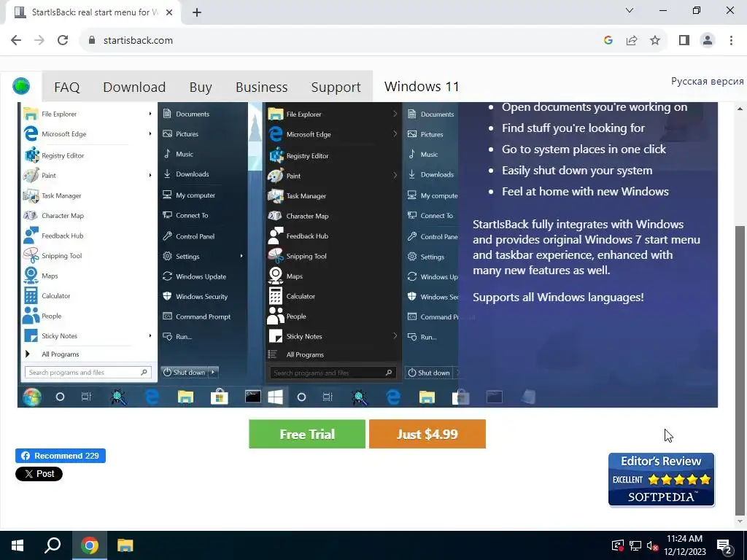Open the Chrome three-dot menu

tap(731, 41)
